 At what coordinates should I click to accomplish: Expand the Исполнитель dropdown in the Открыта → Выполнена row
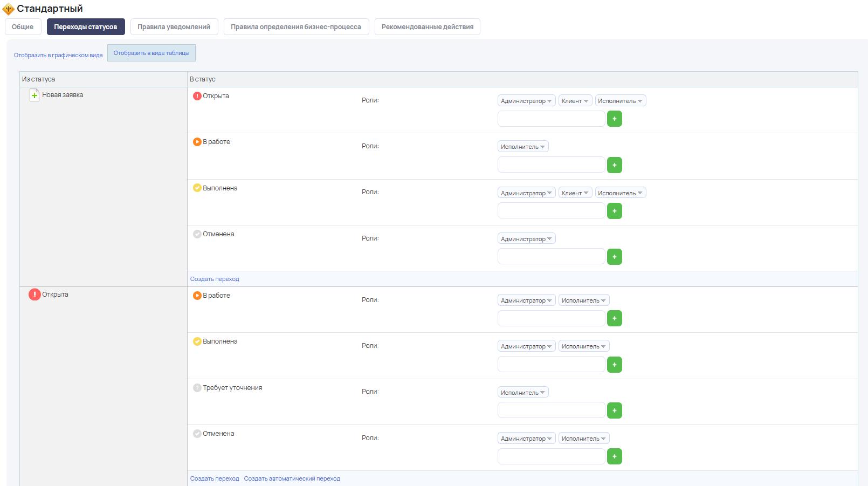tap(584, 346)
